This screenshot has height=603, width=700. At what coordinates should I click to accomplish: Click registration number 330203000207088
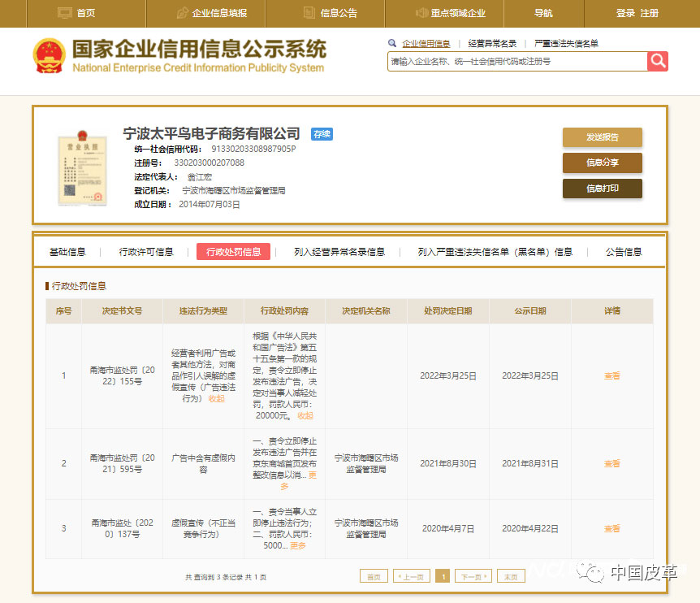pyautogui.click(x=209, y=163)
